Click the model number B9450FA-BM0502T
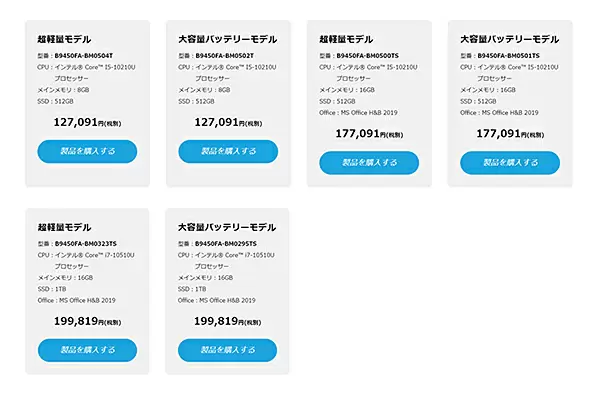This screenshot has width=600, height=397. [225, 56]
